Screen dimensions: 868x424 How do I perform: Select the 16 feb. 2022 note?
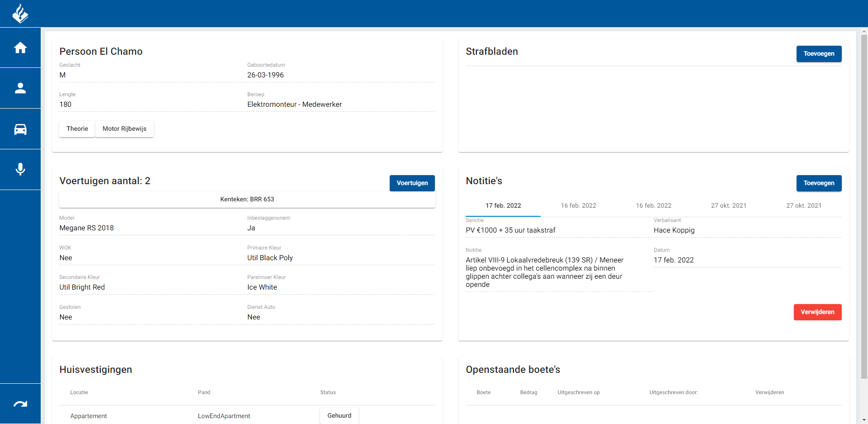pos(579,205)
